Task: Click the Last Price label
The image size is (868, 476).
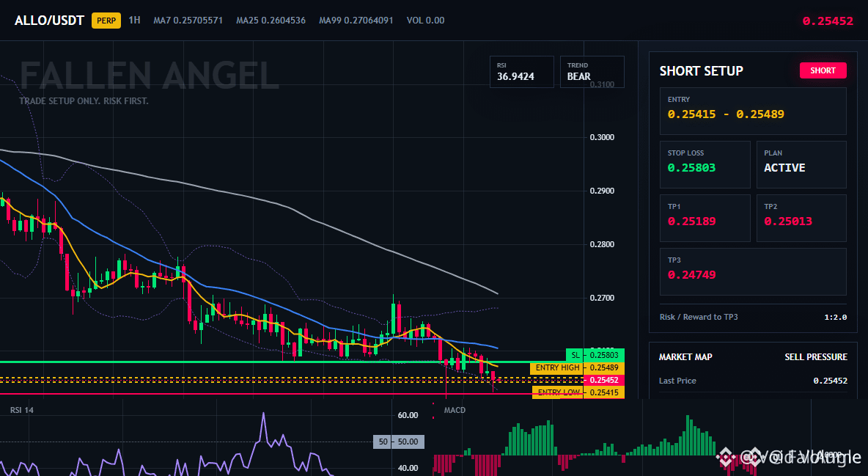Action: click(677, 381)
